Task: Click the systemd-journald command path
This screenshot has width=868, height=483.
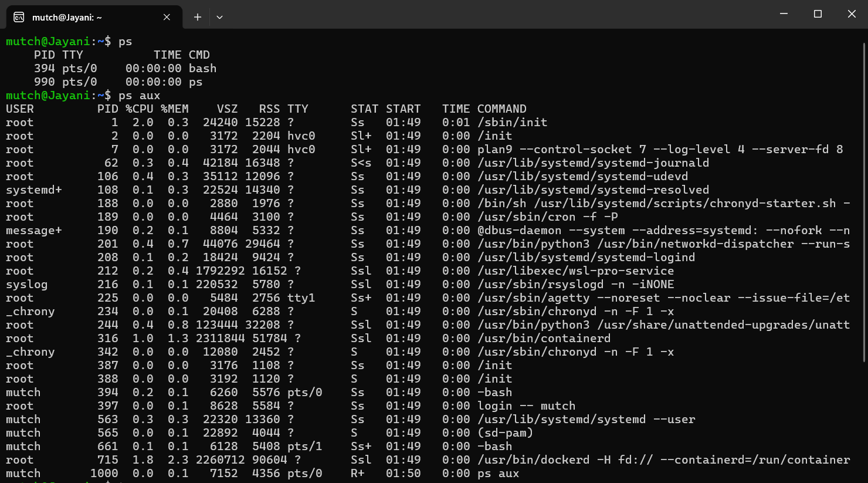Action: point(594,163)
